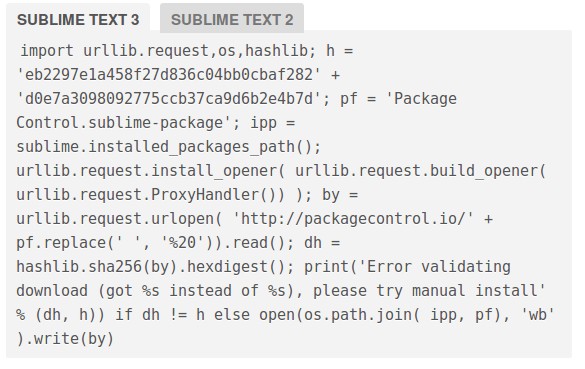The image size is (585, 369).
Task: Click 'open(os.path.join(' in the code
Action: 340,315
